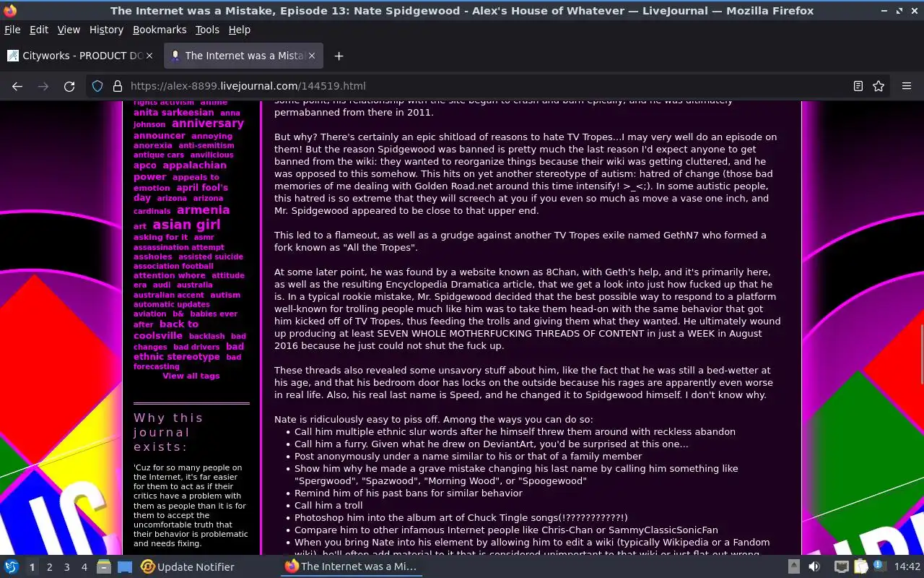This screenshot has height=578, width=924.
Task: Go back using the browser back arrow
Action: click(17, 86)
